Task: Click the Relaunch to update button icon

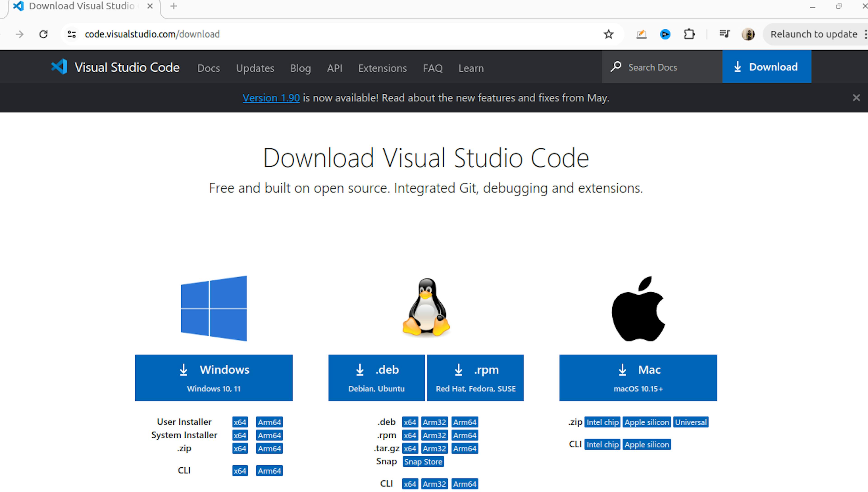Action: [814, 34]
